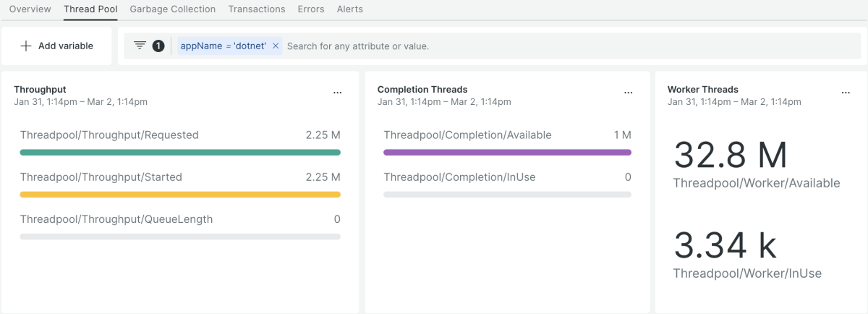868x314 pixels.
Task: Click the plus icon beside Add variable
Action: [x=26, y=46]
